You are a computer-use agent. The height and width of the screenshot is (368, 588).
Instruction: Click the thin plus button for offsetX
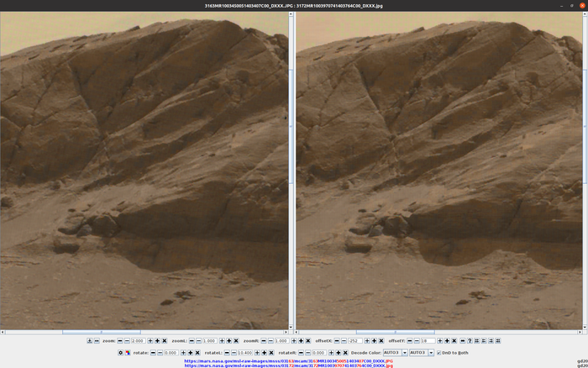pos(367,340)
